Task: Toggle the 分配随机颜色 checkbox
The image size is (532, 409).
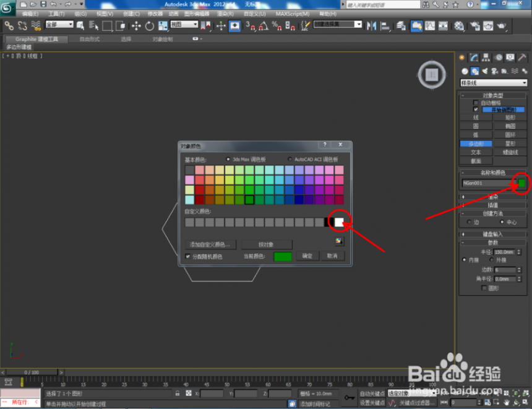Action: [x=188, y=256]
